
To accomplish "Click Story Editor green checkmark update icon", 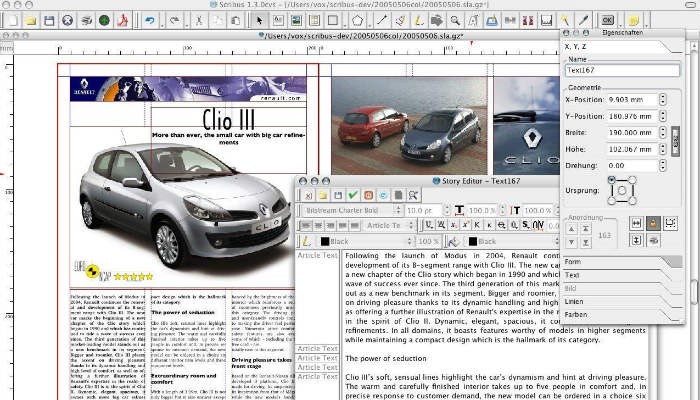I will pyautogui.click(x=353, y=195).
